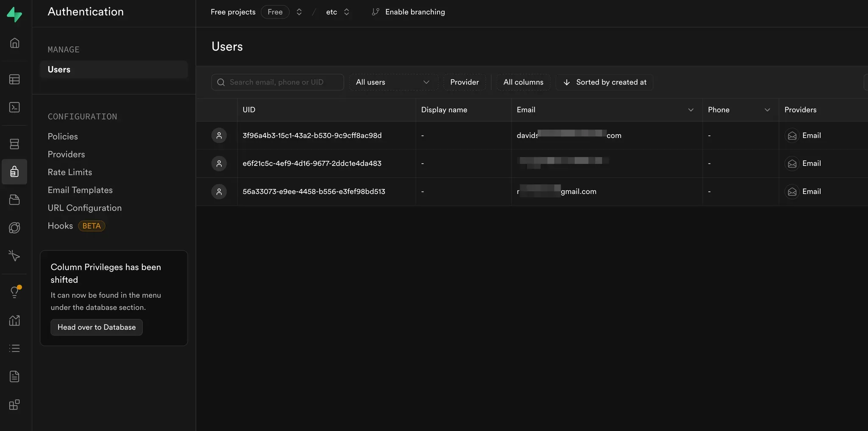Select Users in the Manage menu

pyautogui.click(x=114, y=70)
